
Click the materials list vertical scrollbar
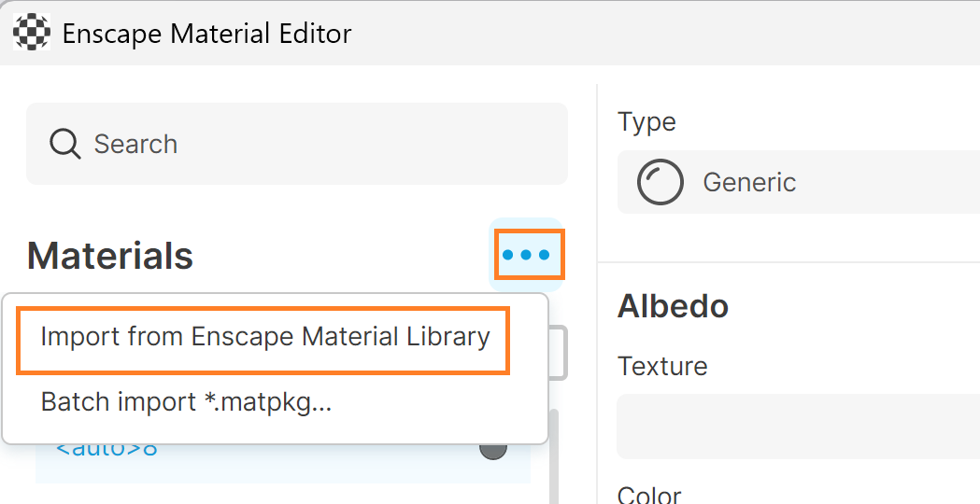553,456
